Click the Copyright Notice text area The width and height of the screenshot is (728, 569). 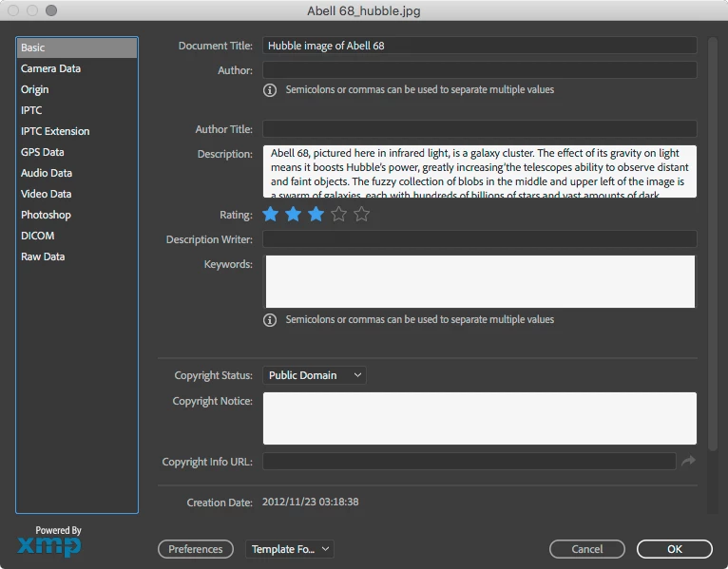pyautogui.click(x=480, y=419)
